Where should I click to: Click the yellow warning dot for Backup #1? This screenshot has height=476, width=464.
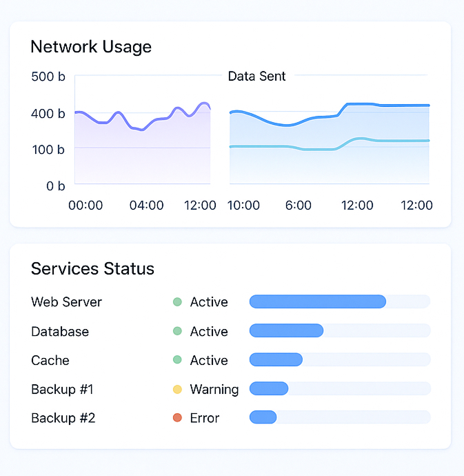177,389
